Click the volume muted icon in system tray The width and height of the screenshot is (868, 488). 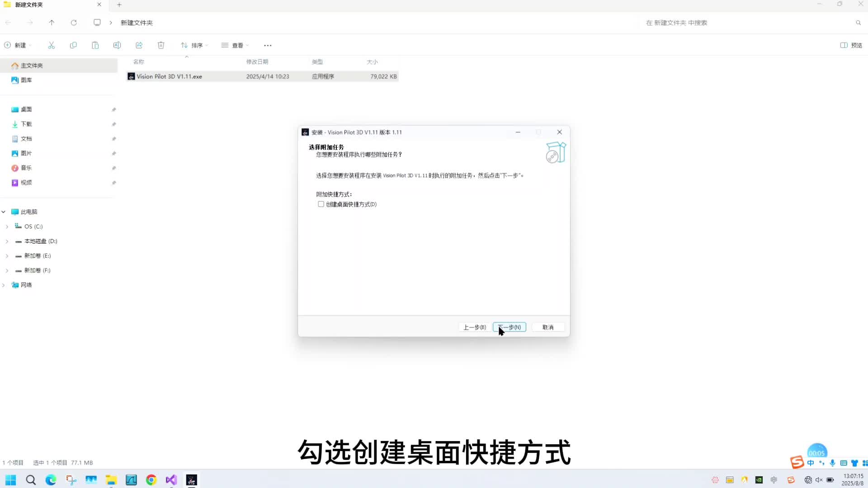pos(819,480)
